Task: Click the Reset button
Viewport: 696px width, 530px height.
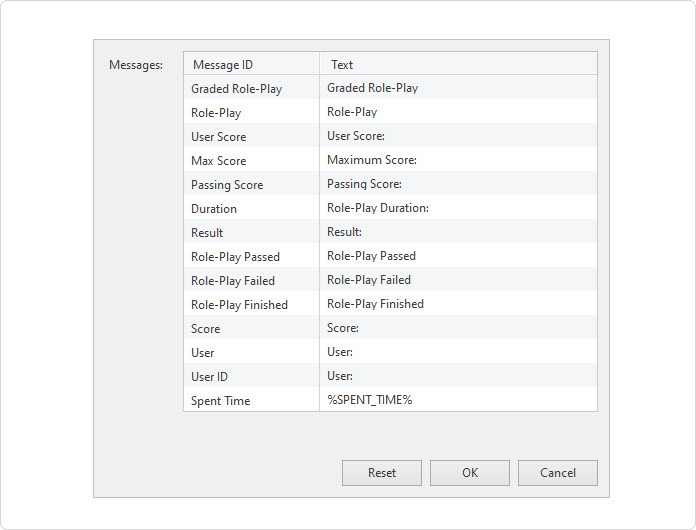Action: [x=382, y=473]
